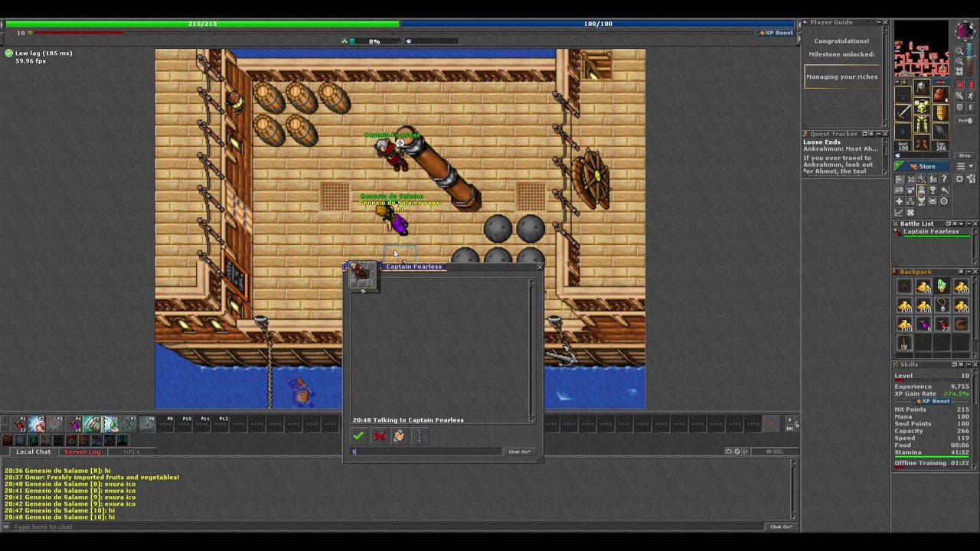Use the F2 spell hotkey slot
The width and height of the screenshot is (980, 551).
pyautogui.click(x=37, y=425)
